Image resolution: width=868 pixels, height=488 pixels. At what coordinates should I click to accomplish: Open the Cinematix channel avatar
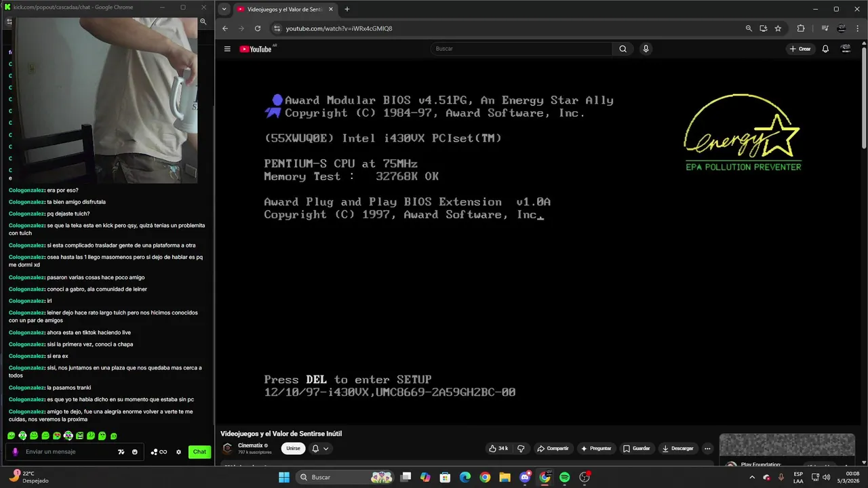coord(228,449)
